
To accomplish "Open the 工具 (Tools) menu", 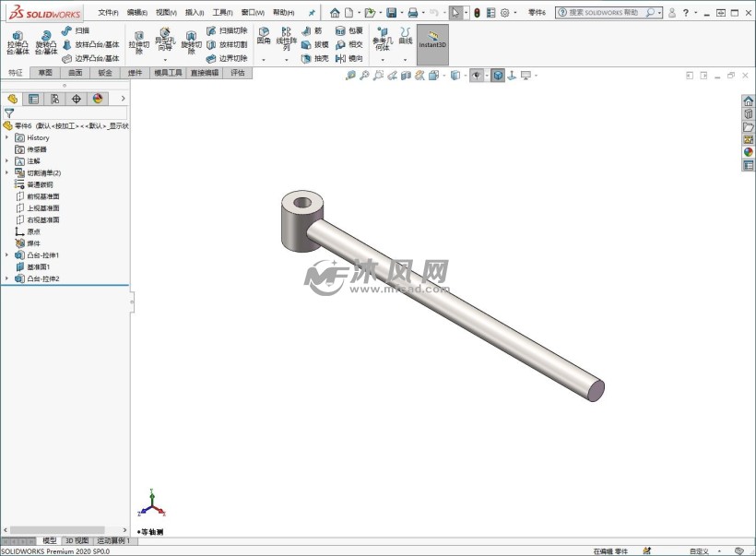I will coord(222,13).
